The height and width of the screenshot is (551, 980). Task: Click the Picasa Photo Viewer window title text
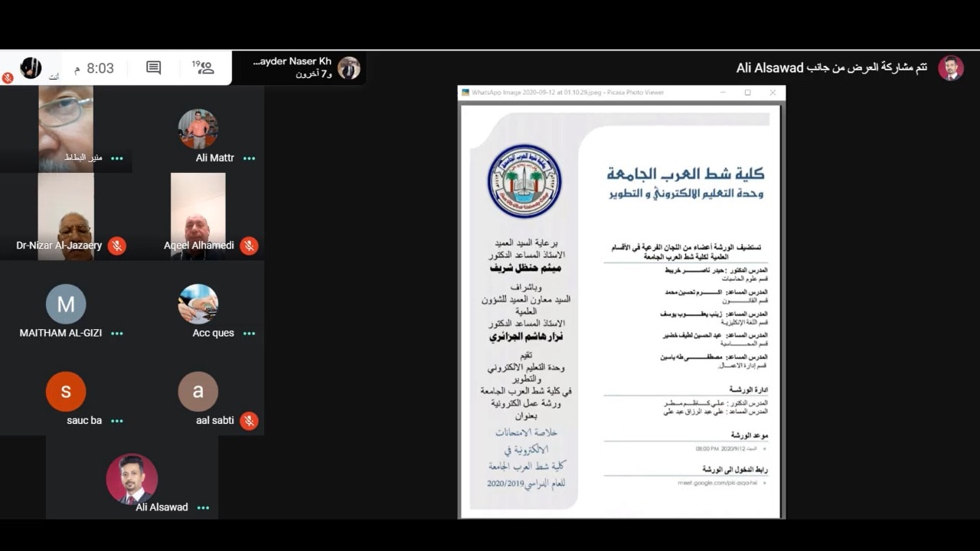(567, 93)
